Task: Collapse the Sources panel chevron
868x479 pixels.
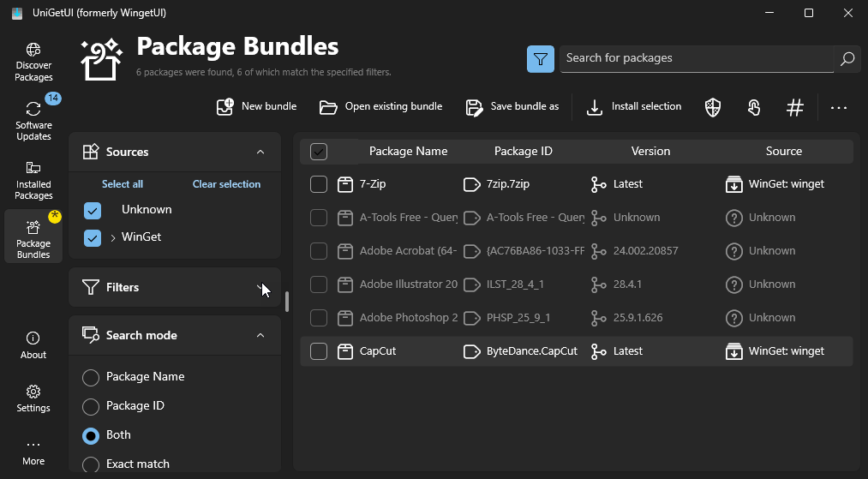Action: tap(260, 152)
